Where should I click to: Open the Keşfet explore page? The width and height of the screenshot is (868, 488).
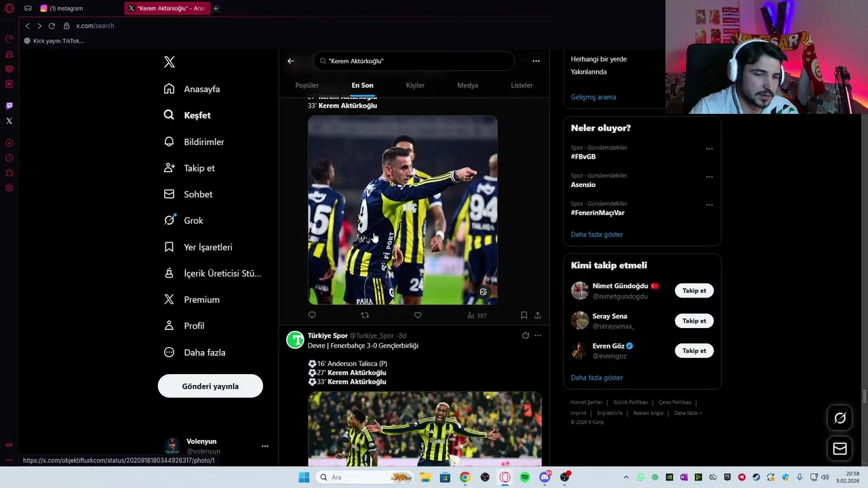click(188, 115)
